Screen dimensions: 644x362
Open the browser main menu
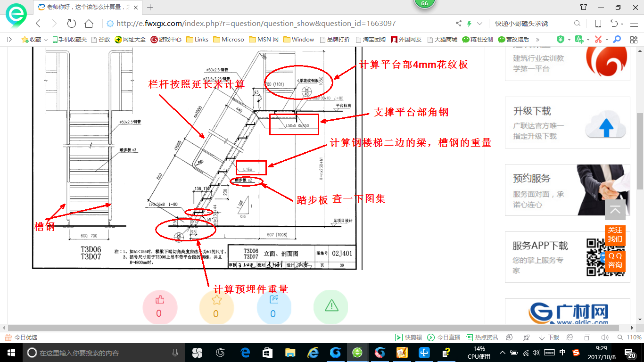pos(634,24)
